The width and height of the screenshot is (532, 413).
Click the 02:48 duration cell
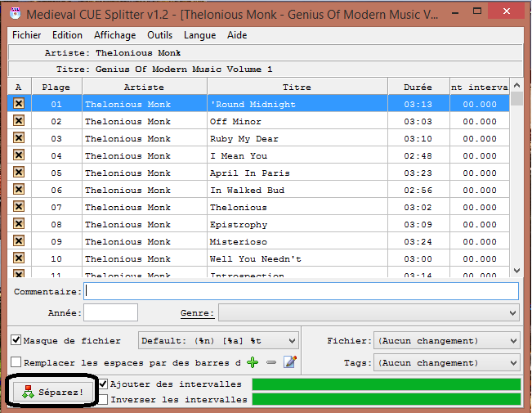pos(418,155)
